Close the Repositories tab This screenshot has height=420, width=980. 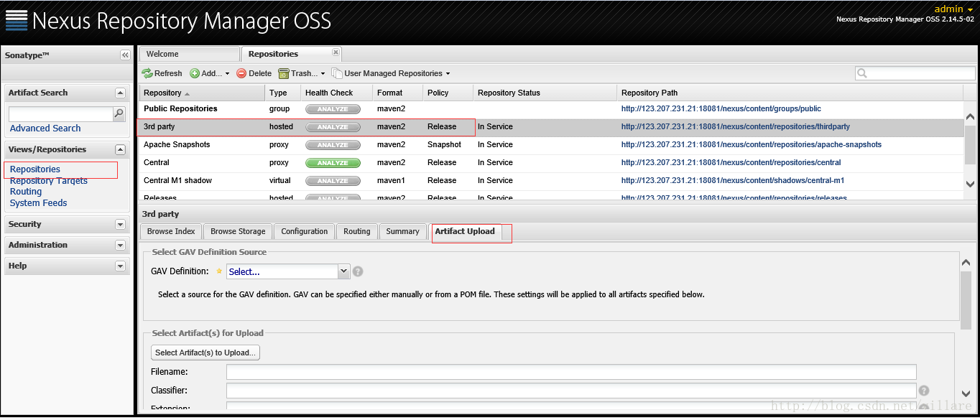336,52
